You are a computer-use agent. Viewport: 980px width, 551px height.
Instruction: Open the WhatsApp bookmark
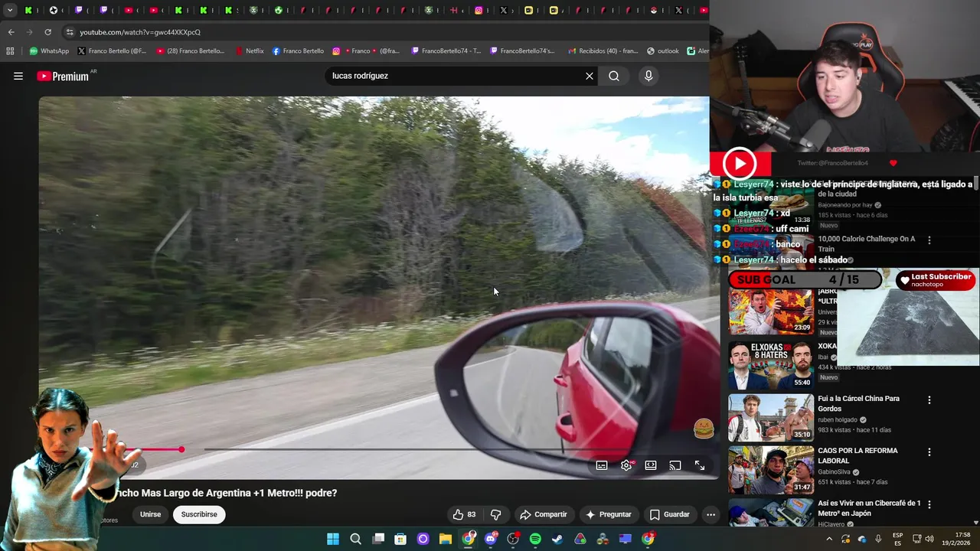click(x=49, y=51)
